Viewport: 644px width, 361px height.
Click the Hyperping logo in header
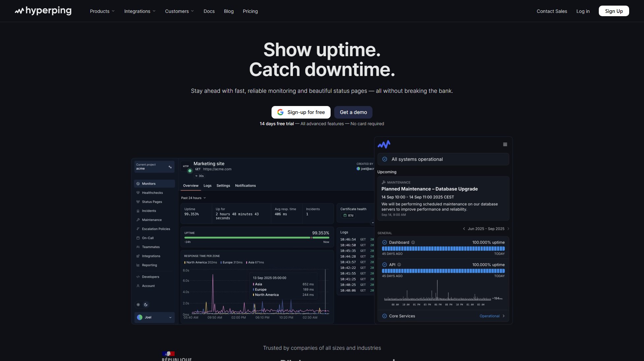[43, 11]
